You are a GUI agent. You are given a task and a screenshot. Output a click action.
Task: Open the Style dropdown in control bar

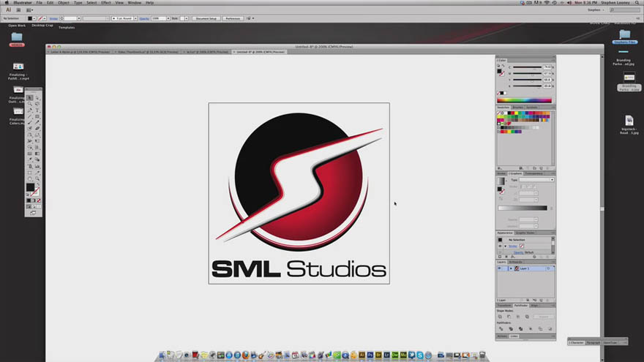(187, 18)
